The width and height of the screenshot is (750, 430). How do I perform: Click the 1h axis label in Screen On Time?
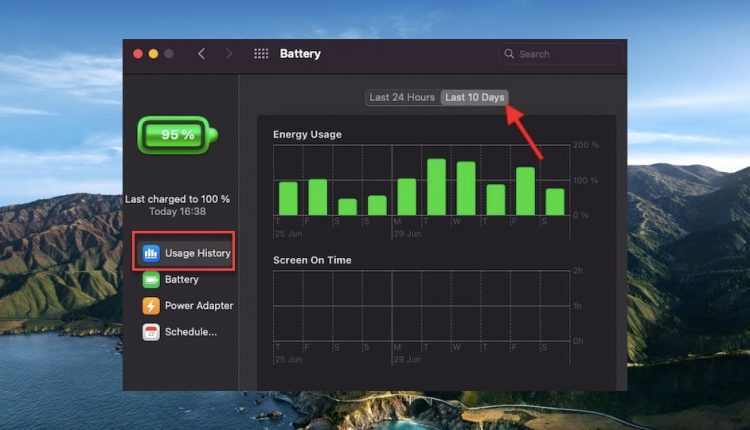pos(578,306)
